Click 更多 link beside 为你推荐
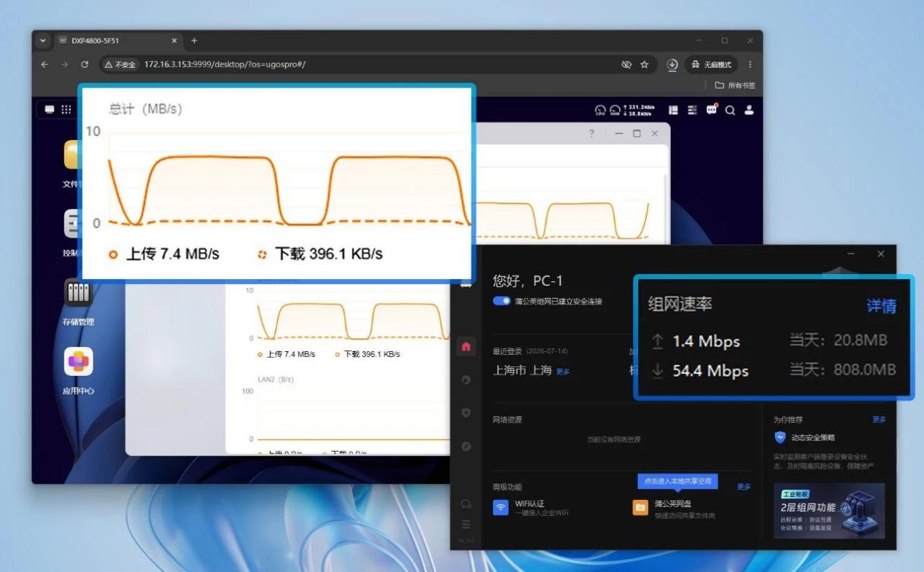Image resolution: width=924 pixels, height=572 pixels. 880,420
